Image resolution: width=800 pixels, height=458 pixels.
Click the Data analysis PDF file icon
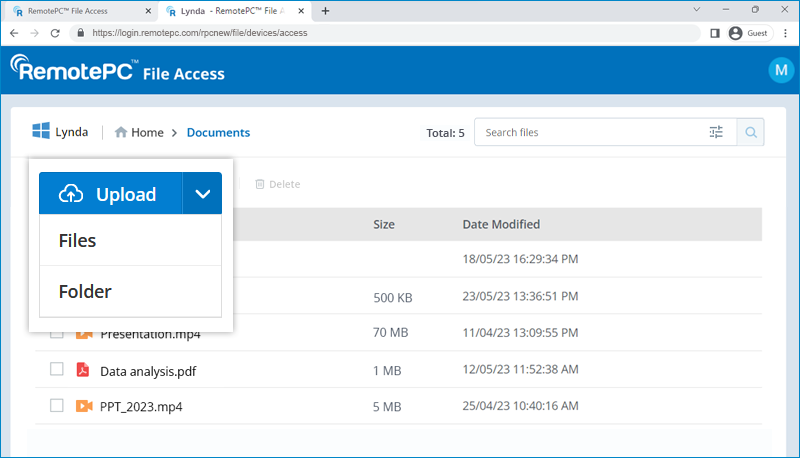(83, 371)
